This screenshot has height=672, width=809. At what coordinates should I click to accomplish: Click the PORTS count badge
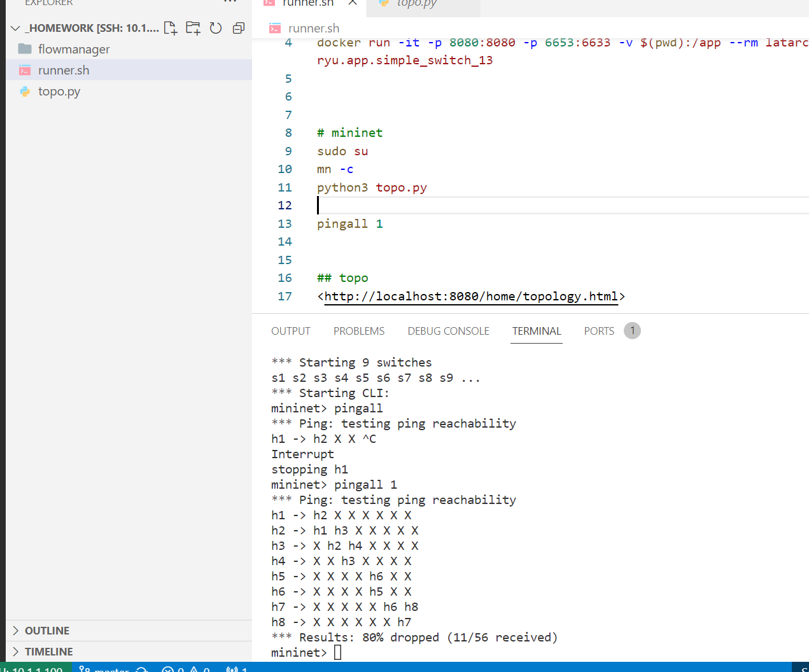[632, 331]
